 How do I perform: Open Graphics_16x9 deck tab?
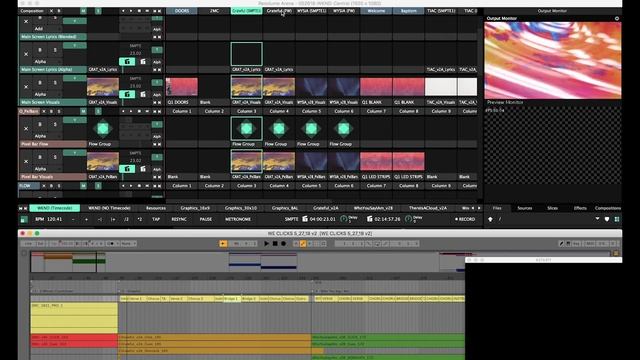point(195,208)
